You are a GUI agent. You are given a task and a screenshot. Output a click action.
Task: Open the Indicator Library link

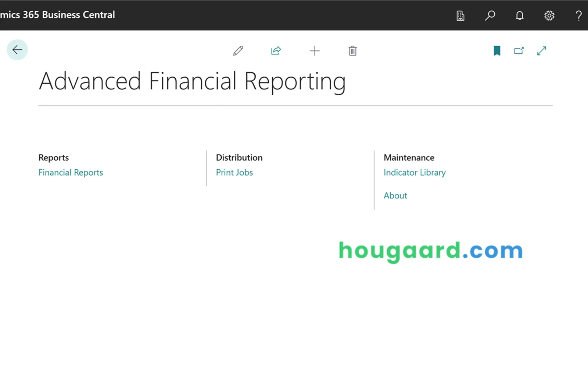click(415, 173)
